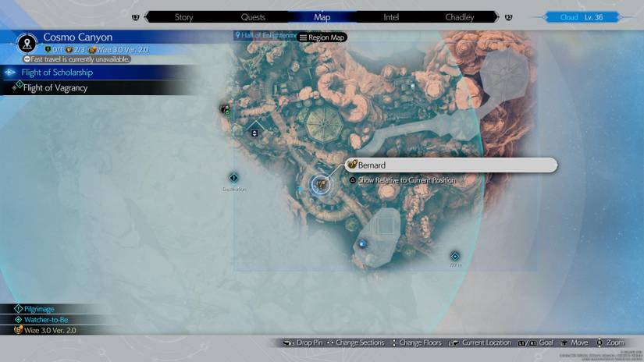Select the Destination quest marker on map
This screenshot has width=644, height=362.
(x=233, y=179)
